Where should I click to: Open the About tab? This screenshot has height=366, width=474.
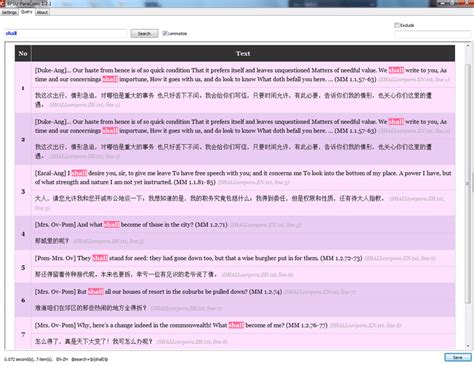tap(42, 12)
